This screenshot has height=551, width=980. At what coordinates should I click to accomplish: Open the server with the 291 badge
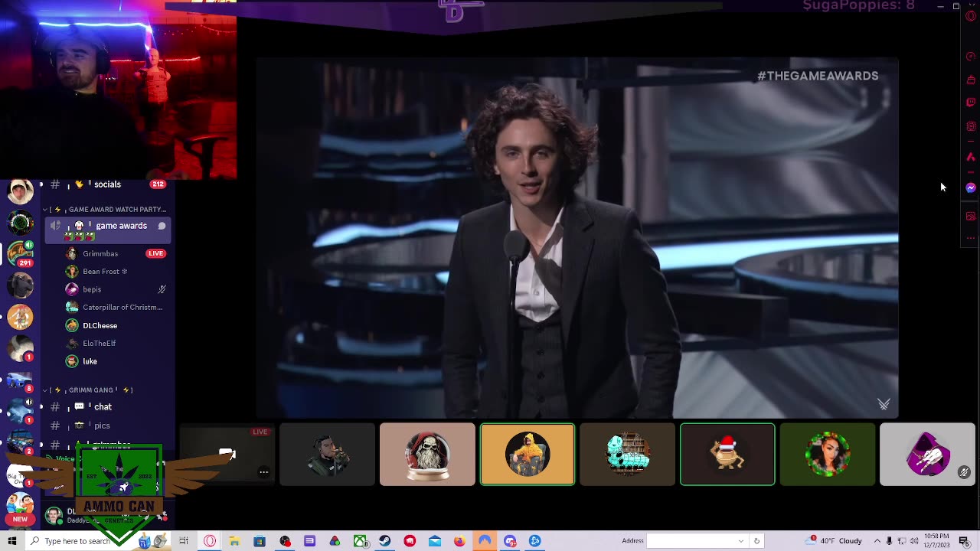click(x=20, y=253)
